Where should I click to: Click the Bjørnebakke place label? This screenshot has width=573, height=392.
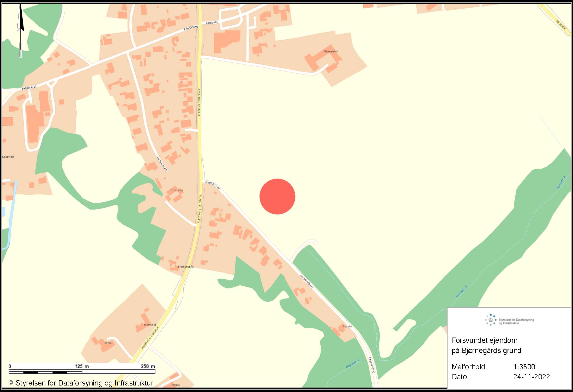tap(186, 267)
